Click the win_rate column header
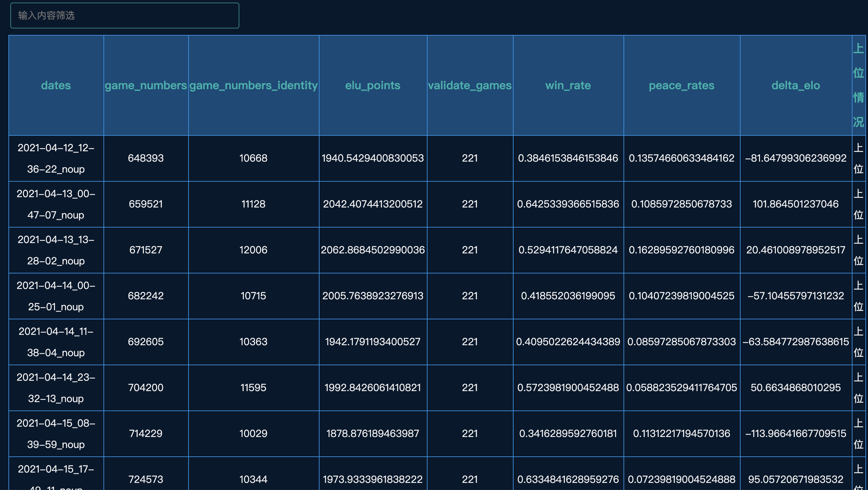This screenshot has height=490, width=868. (x=568, y=86)
